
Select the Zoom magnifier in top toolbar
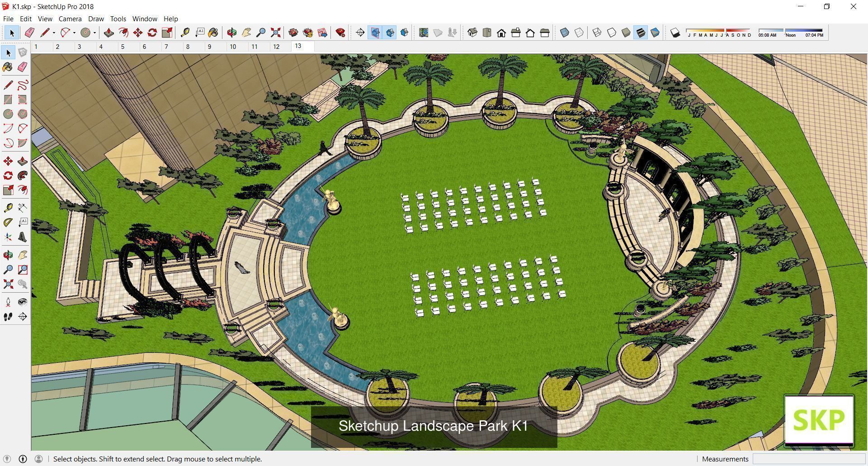261,33
